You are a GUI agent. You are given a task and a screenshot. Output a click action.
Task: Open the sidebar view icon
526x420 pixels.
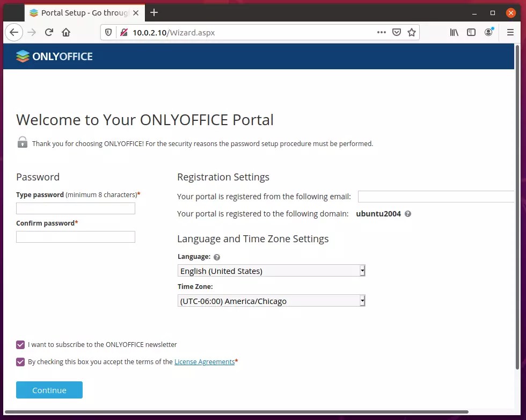471,32
